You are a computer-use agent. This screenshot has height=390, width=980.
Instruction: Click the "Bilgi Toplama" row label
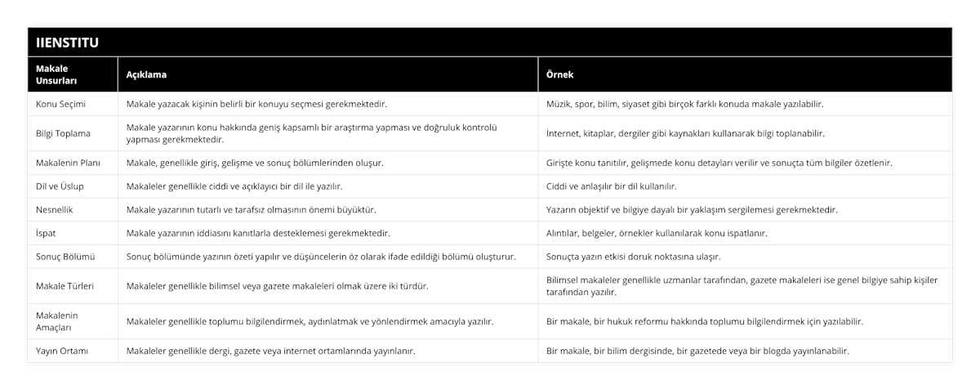(x=64, y=133)
